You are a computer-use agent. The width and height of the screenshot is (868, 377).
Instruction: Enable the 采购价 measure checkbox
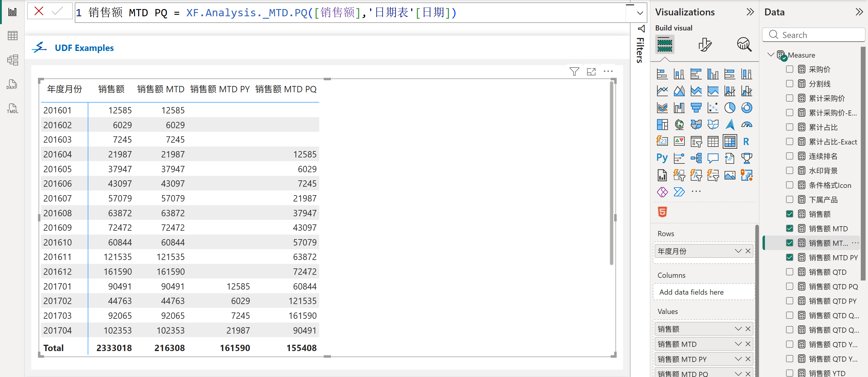(x=790, y=69)
